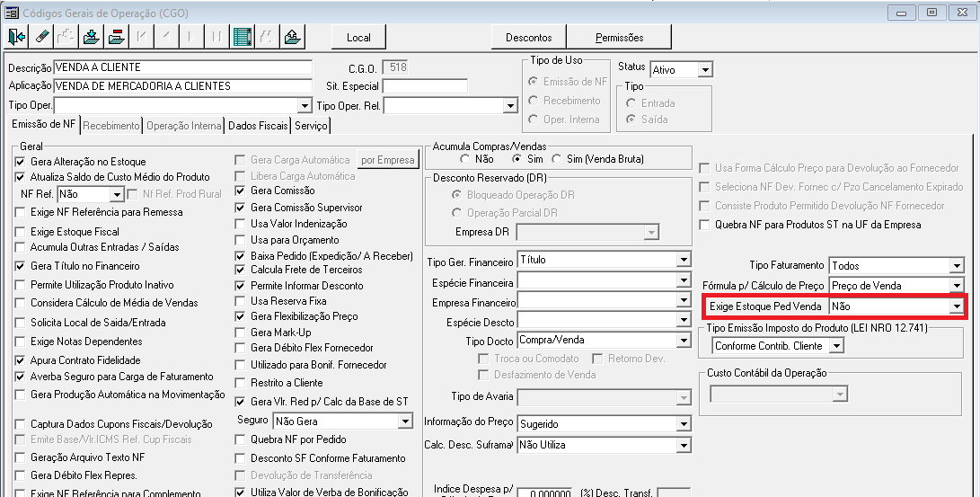
Task: Click the eraser clear-form toolbar icon
Action: pyautogui.click(x=42, y=37)
